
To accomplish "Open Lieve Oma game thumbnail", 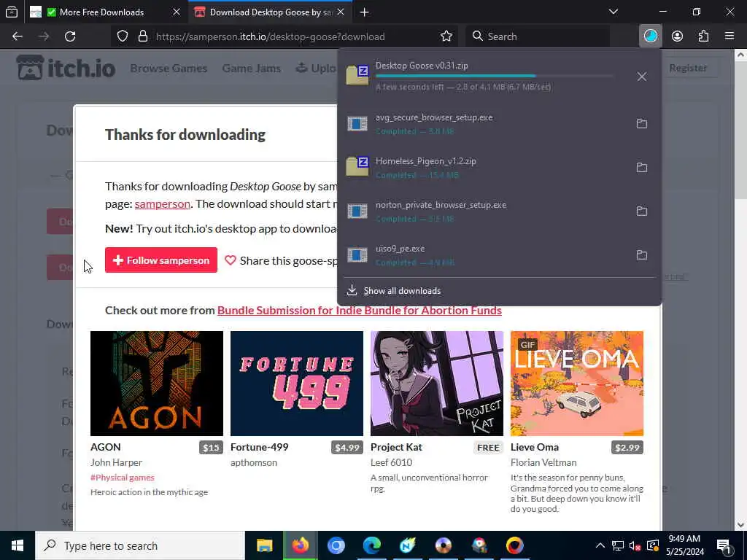I will (x=577, y=384).
